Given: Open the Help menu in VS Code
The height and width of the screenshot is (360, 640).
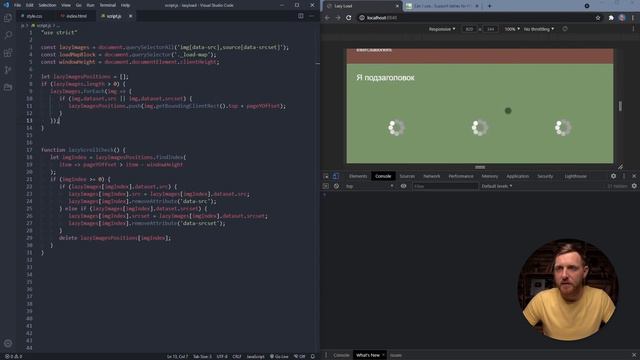Looking at the screenshot, I should pos(125,5).
